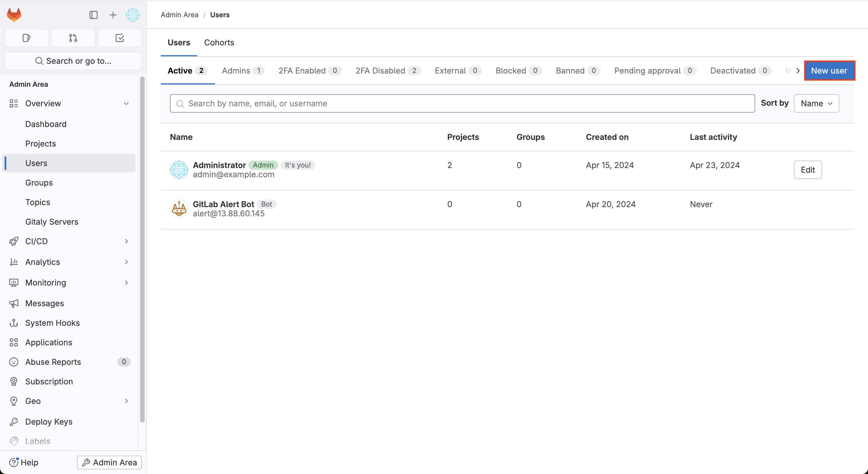Toggle the sidebar collapse icon
The height and width of the screenshot is (474, 868).
[93, 15]
